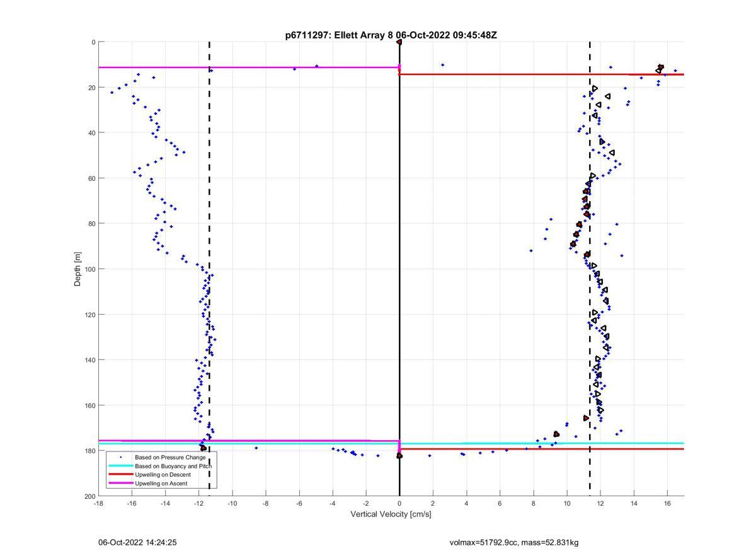Click legend entry 'Upwelling on Descent'

[163, 475]
